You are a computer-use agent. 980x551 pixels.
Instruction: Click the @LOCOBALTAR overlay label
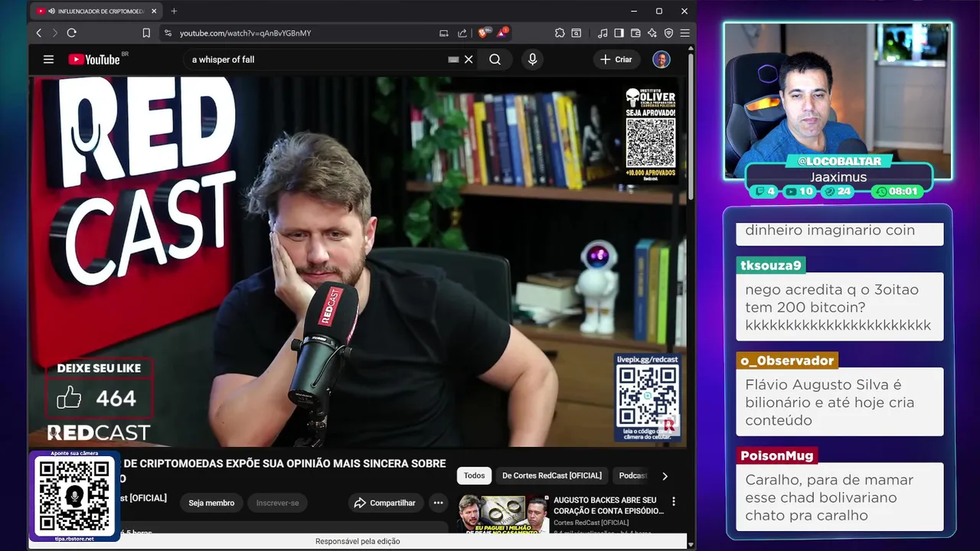click(x=839, y=161)
